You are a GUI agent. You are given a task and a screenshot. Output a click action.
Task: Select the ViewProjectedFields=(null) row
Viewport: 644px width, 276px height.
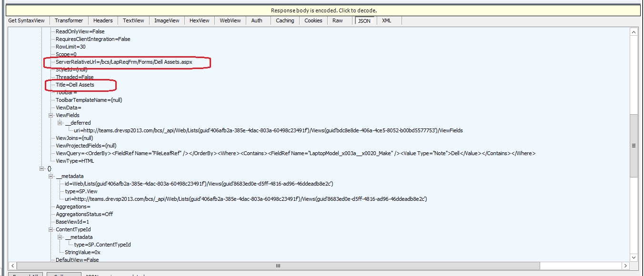pyautogui.click(x=86, y=146)
